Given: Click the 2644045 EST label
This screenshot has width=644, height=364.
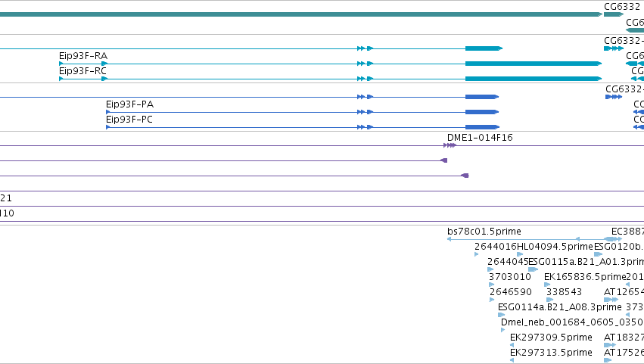Looking at the screenshot, I should point(508,262).
